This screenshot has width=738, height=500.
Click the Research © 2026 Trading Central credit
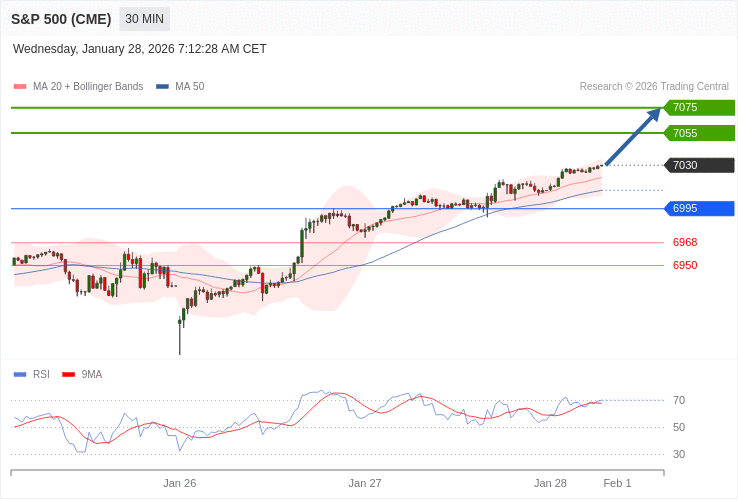654,87
